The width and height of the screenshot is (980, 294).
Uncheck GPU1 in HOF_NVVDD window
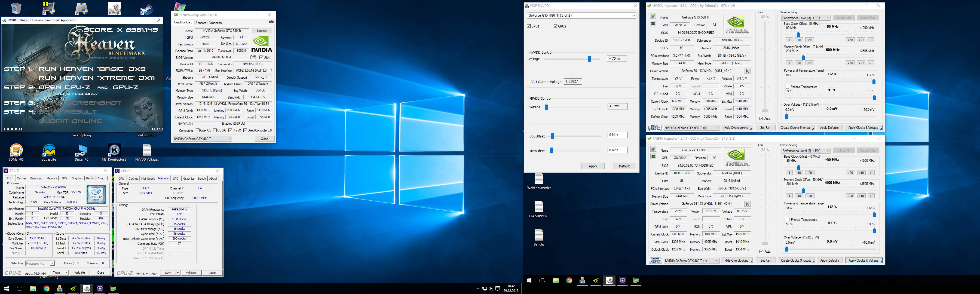point(529,26)
